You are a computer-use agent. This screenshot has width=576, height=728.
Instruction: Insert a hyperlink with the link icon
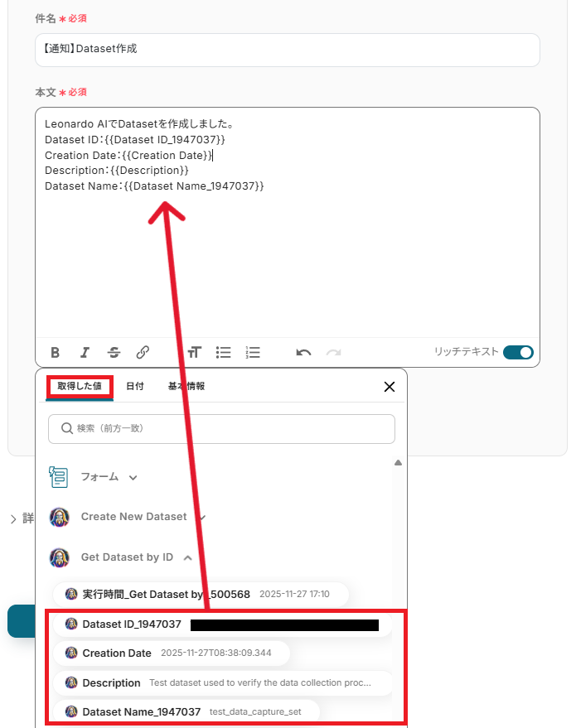(143, 352)
